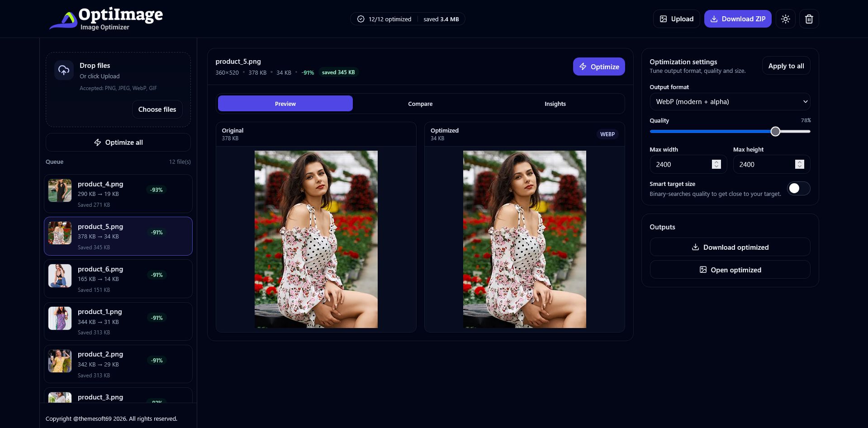Click the trash icon to clear all
This screenshot has height=428, width=868.
coord(809,19)
